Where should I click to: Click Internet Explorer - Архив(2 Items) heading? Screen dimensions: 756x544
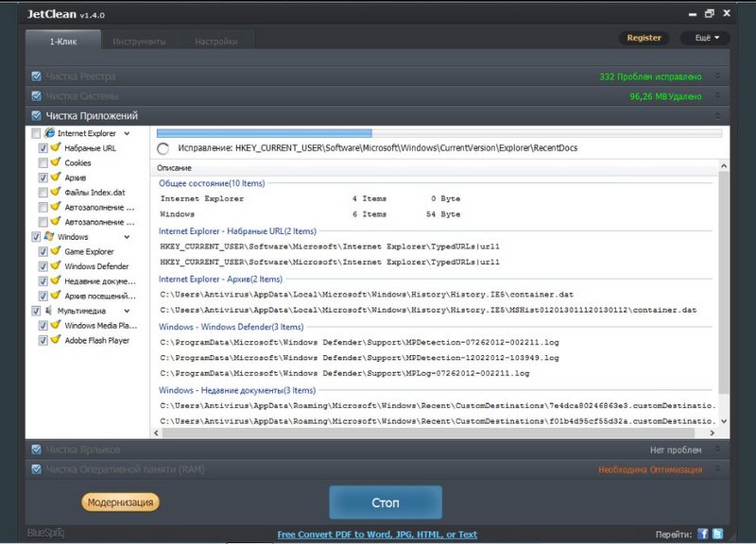220,279
